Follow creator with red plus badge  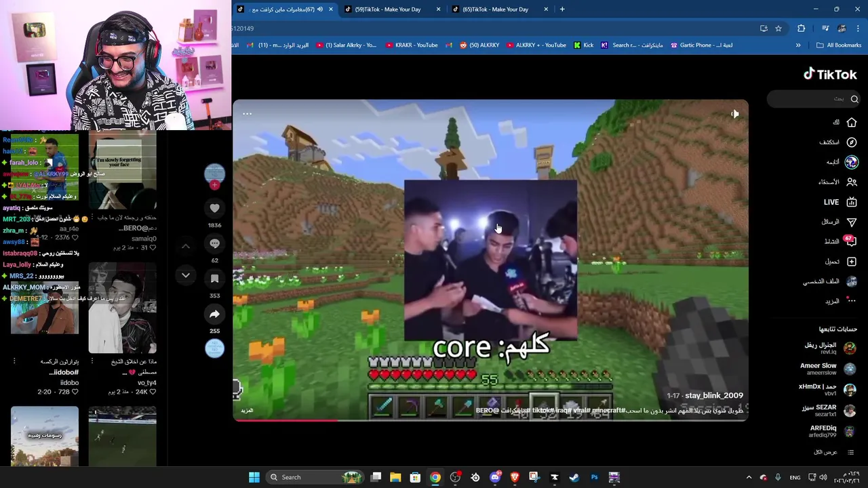click(x=214, y=185)
